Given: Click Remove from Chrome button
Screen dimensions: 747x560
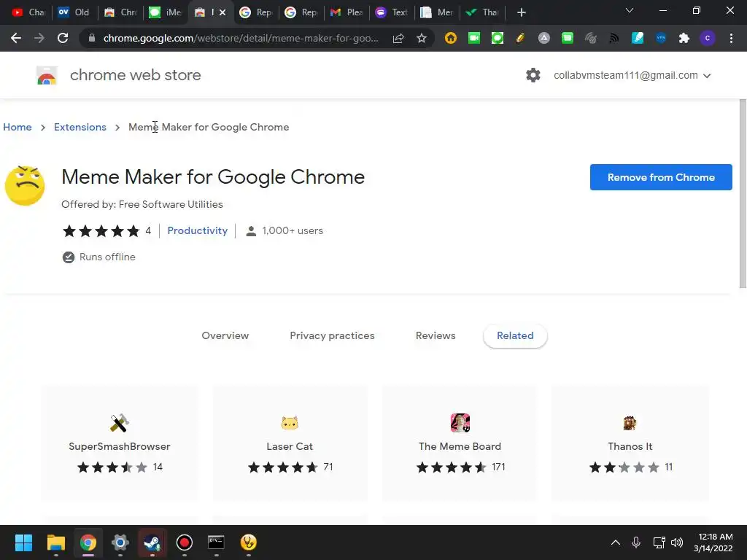Looking at the screenshot, I should coord(661,177).
